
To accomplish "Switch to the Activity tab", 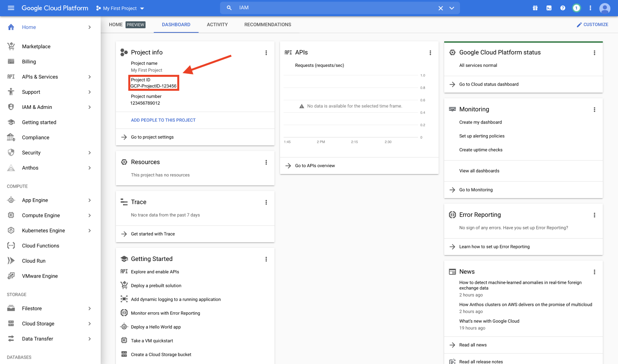I will point(217,25).
